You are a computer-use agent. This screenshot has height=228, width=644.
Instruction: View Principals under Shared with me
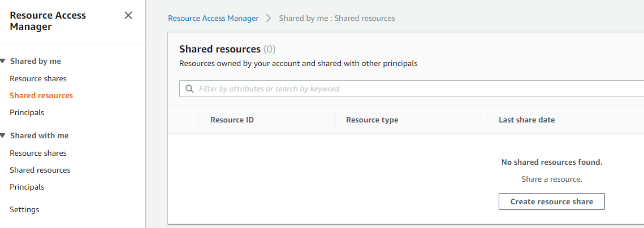pyautogui.click(x=27, y=187)
